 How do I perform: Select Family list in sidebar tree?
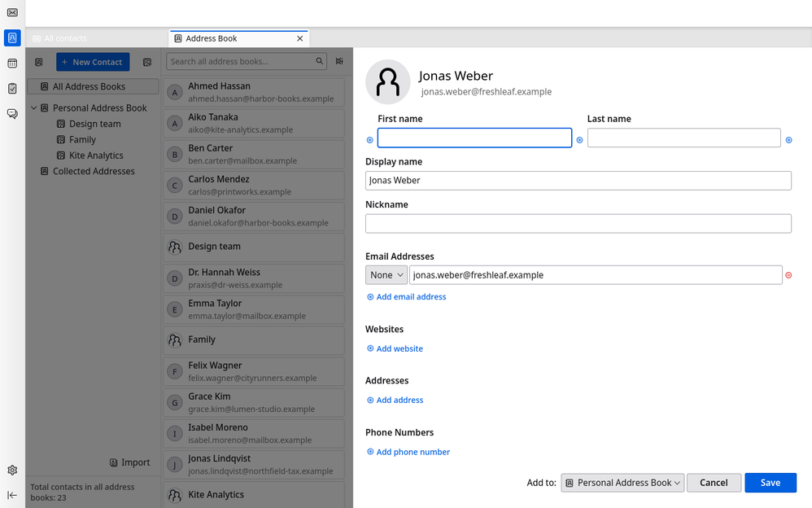(82, 139)
